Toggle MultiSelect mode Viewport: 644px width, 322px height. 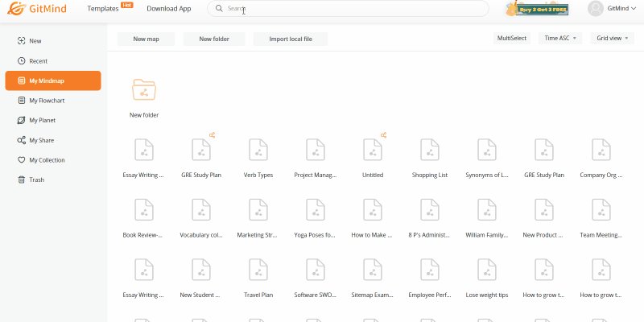coord(512,39)
